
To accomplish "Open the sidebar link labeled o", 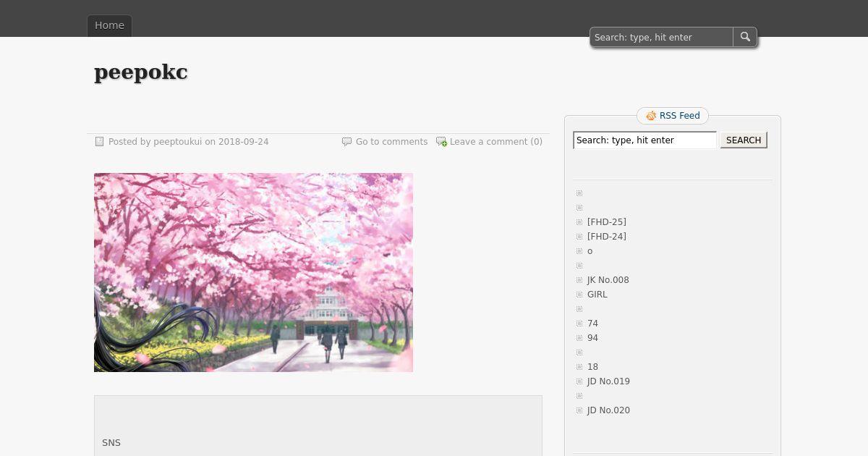I will tap(590, 251).
